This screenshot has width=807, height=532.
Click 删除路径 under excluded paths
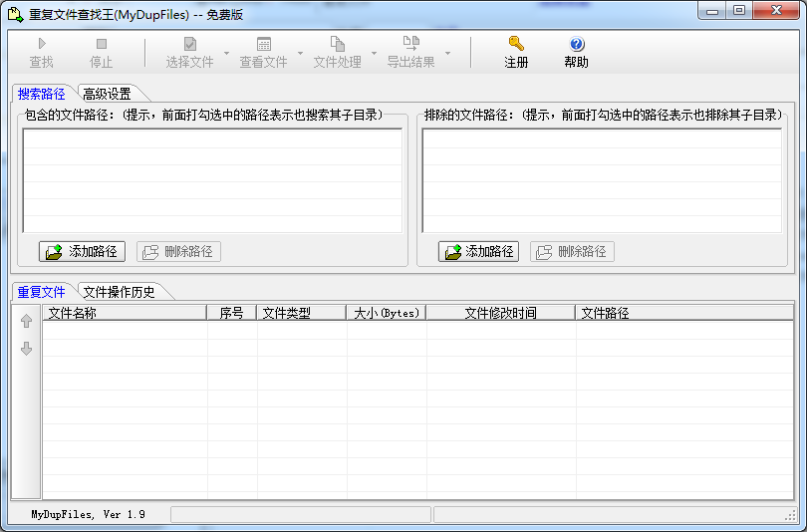[572, 252]
